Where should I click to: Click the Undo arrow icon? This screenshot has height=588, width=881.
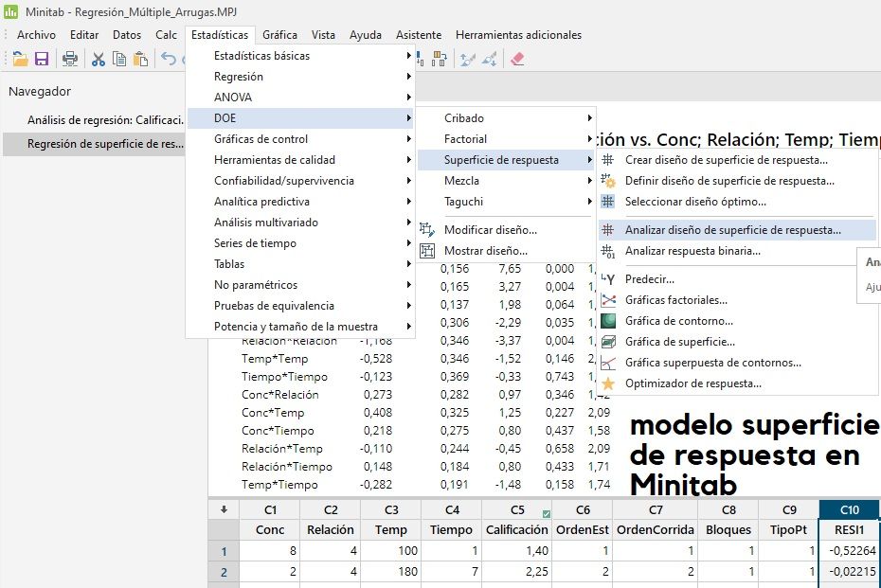pyautogui.click(x=169, y=59)
